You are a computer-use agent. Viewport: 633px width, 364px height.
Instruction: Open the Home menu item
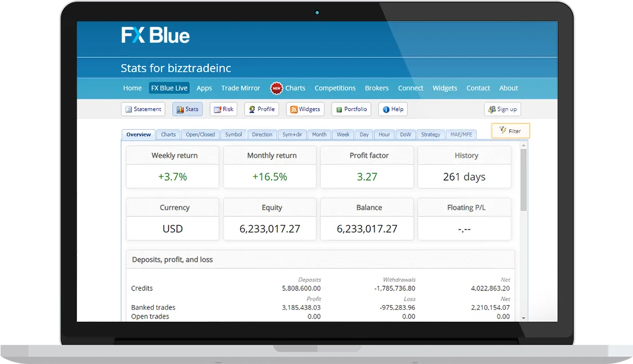(x=133, y=88)
